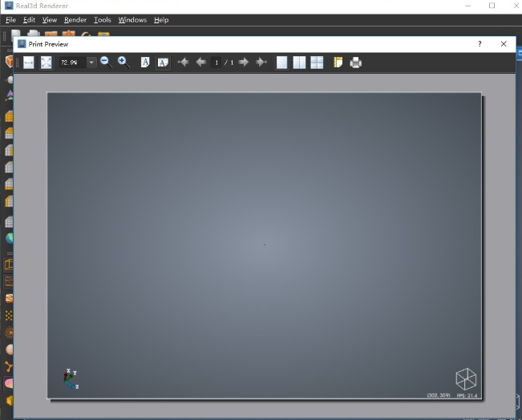522x420 pixels.
Task: Click the wireframe view cube in preview
Action: pyautogui.click(x=466, y=379)
